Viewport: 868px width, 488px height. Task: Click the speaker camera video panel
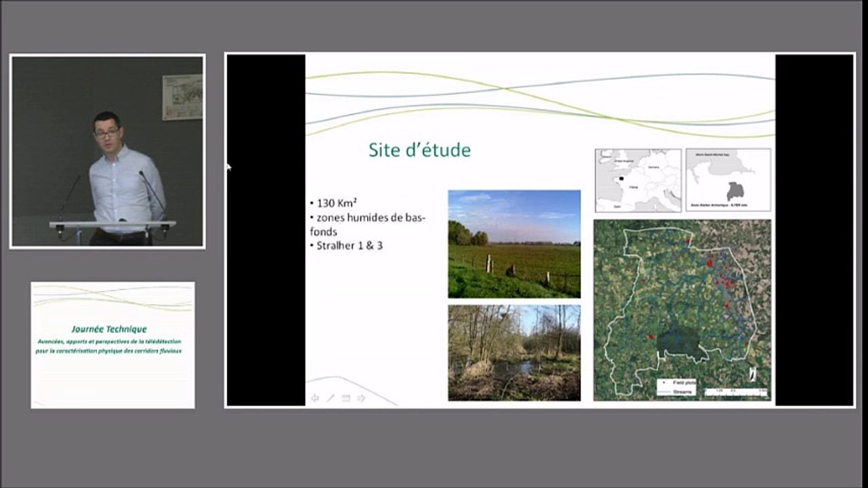107,151
